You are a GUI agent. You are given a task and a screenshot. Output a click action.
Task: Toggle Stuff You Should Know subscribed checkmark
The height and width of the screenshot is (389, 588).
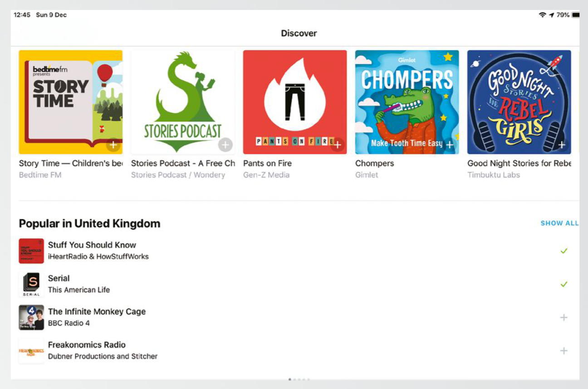click(x=563, y=251)
